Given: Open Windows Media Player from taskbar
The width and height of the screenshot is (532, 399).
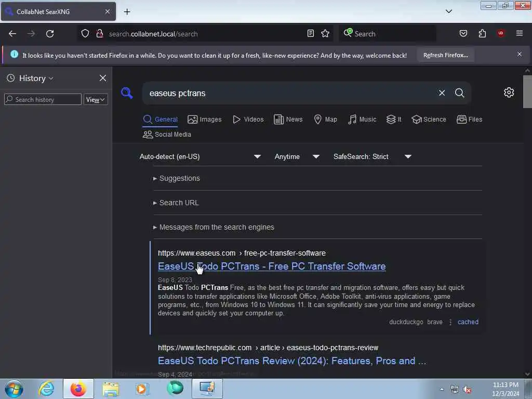Looking at the screenshot, I should click(x=142, y=389).
